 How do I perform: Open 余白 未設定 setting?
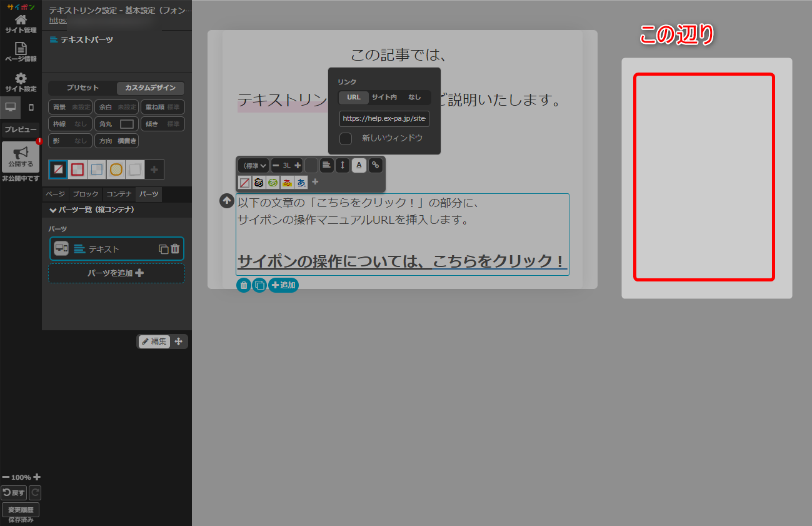pyautogui.click(x=117, y=107)
